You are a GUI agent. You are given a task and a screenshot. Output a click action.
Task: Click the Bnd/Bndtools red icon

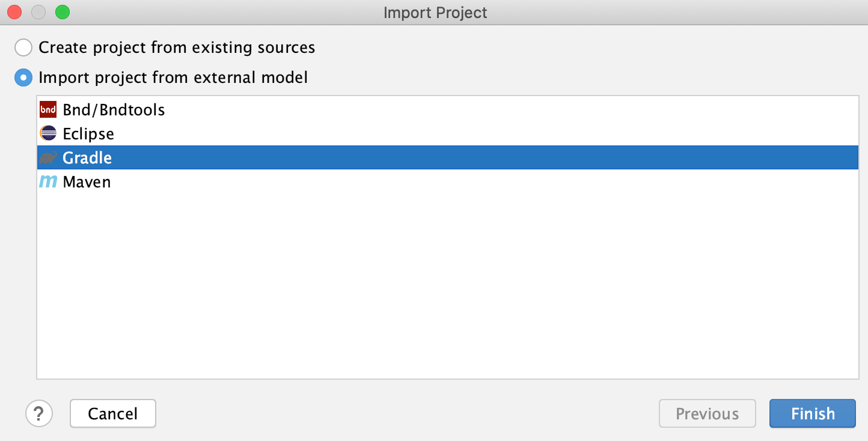pos(48,110)
